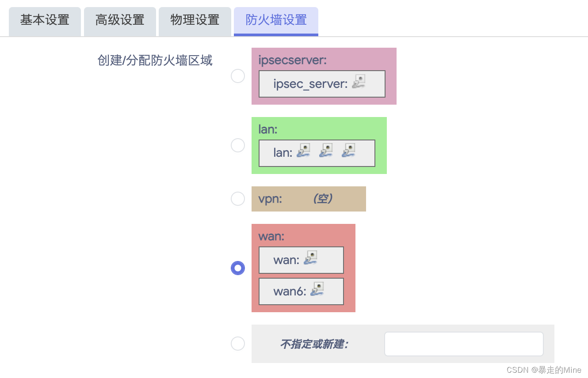
Task: Click the wan6 interface icon
Action: 317,289
